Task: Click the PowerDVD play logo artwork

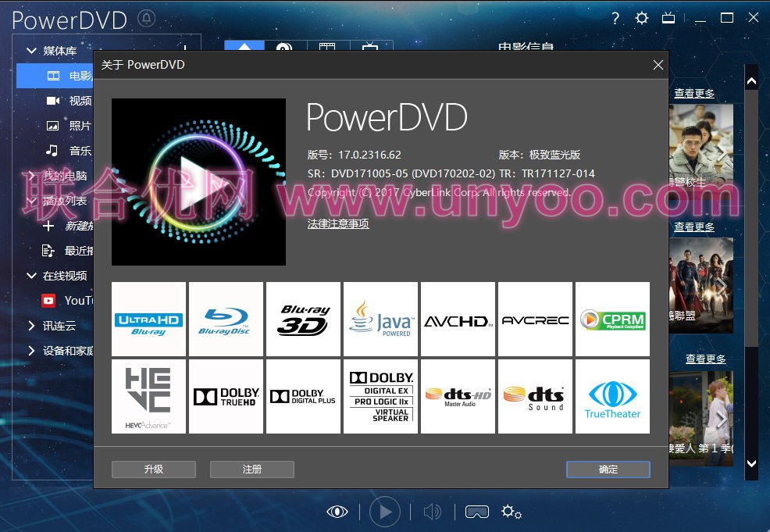Action: click(199, 182)
